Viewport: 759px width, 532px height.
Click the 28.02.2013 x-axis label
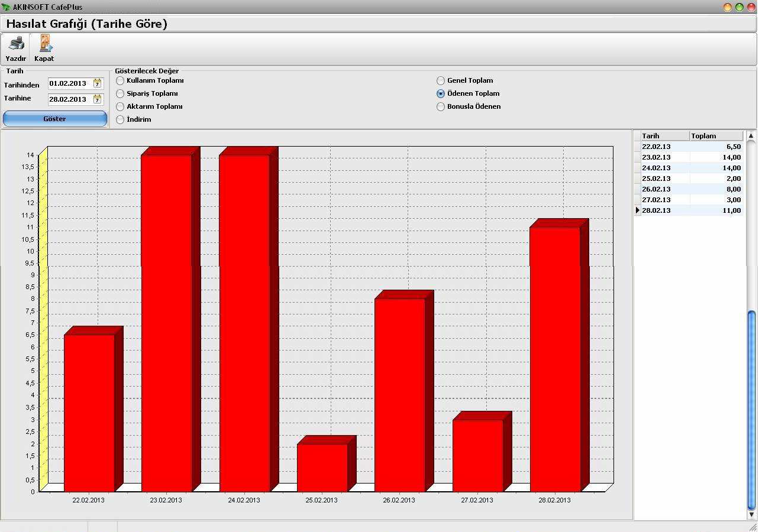(x=554, y=500)
